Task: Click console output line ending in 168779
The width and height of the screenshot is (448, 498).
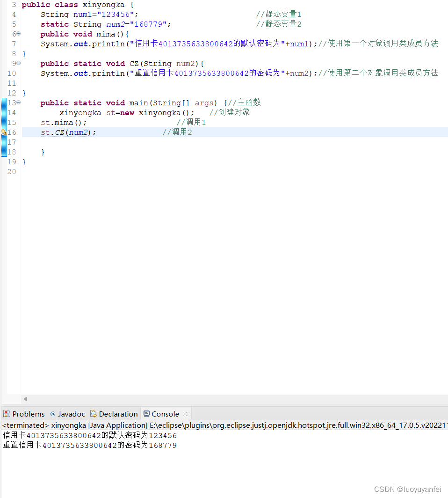Action: click(x=89, y=445)
